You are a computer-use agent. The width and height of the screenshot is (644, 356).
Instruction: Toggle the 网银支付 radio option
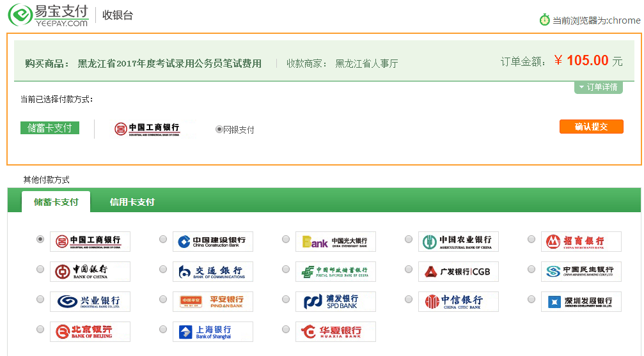click(x=219, y=129)
